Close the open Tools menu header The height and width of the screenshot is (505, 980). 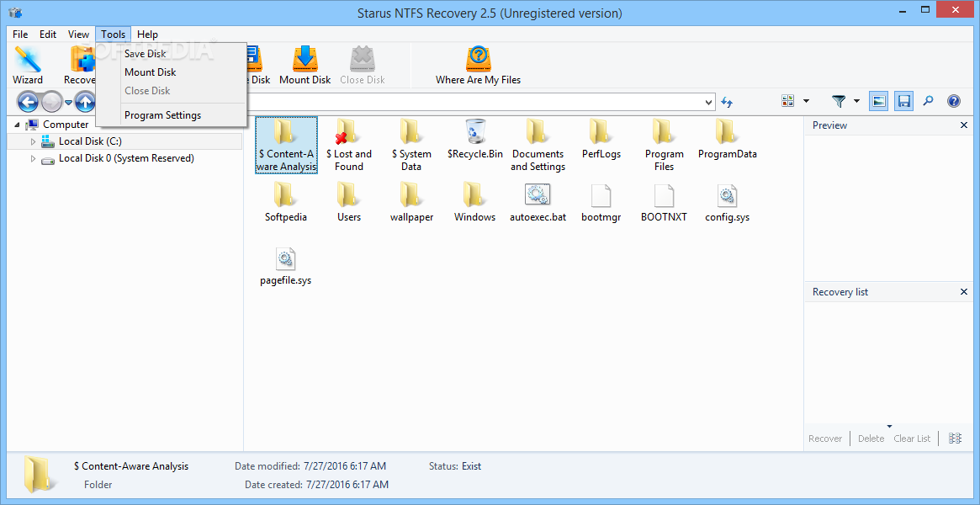(x=113, y=35)
